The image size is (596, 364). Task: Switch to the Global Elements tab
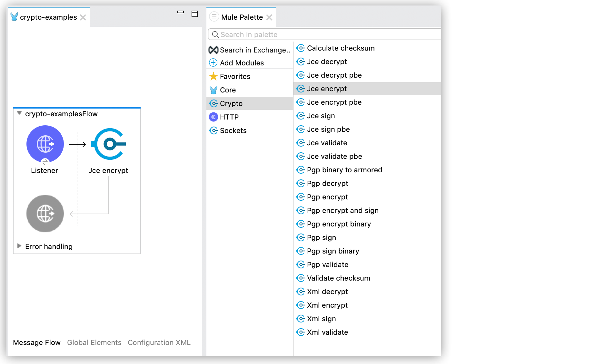94,342
